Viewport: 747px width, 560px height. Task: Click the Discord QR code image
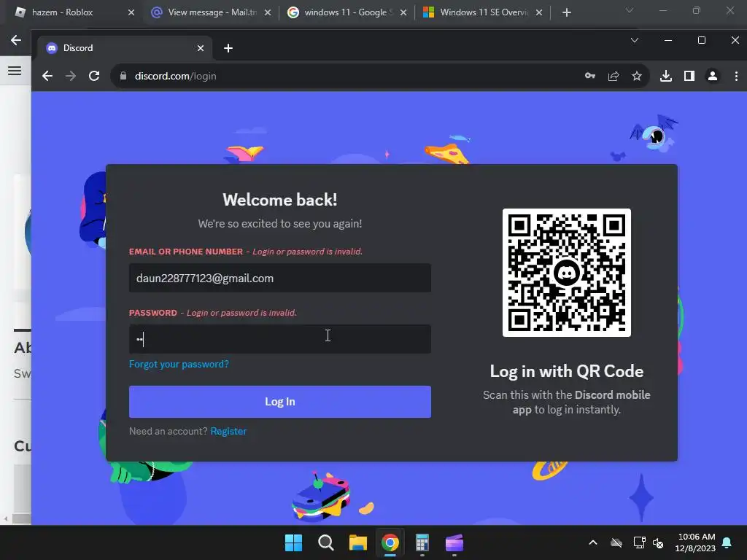566,273
